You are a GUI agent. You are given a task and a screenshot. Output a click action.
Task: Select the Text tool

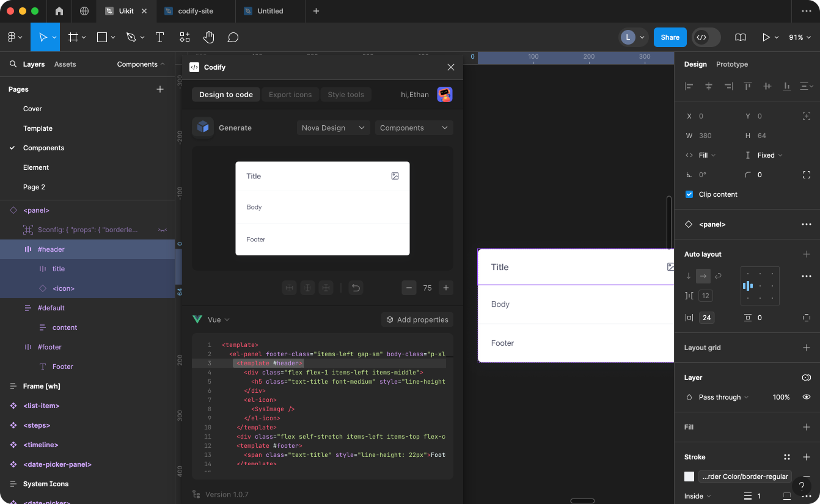coord(160,37)
